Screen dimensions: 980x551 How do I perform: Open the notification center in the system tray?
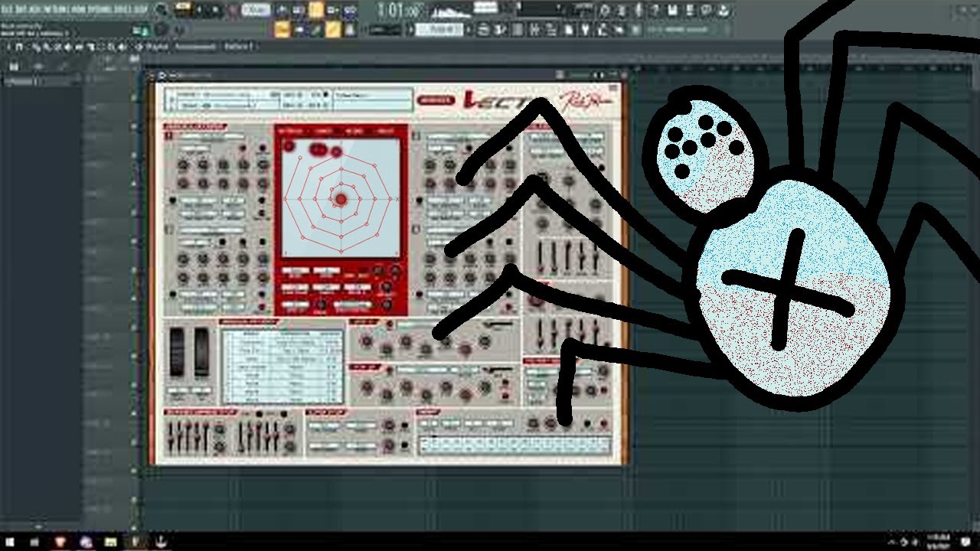pos(965,542)
